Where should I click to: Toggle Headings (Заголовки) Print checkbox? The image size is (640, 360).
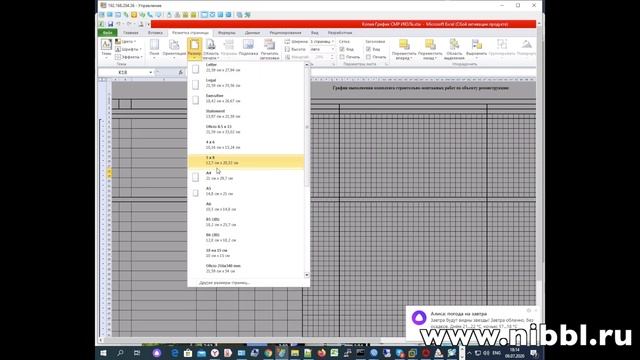tap(369, 57)
